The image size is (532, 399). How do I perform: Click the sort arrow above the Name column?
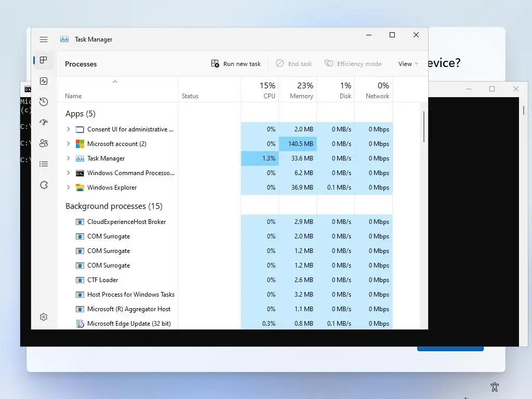115,82
